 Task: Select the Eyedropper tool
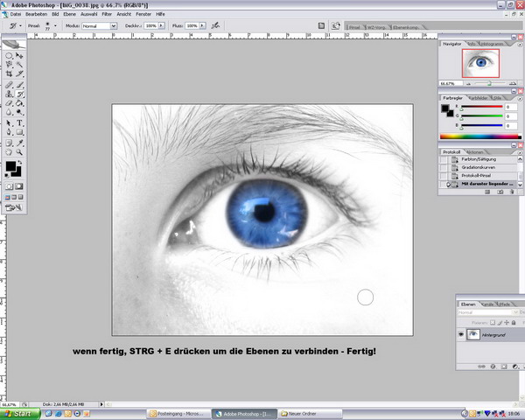pos(19,143)
